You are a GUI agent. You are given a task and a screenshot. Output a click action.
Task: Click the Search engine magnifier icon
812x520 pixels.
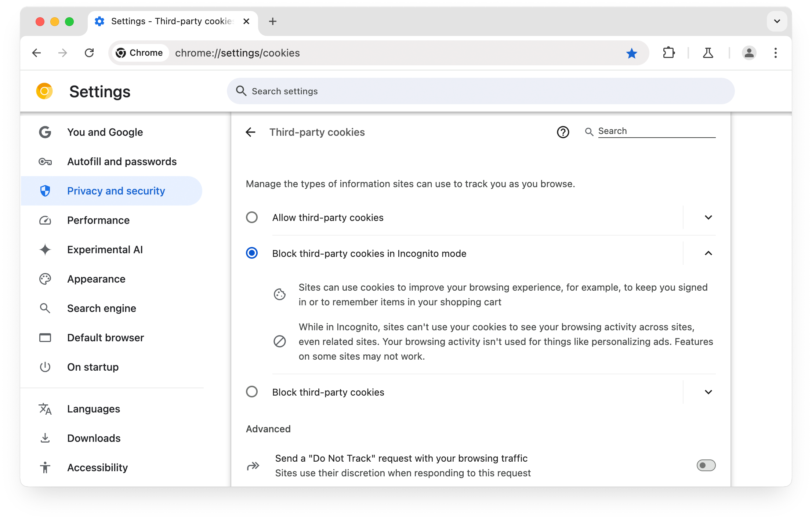point(45,308)
